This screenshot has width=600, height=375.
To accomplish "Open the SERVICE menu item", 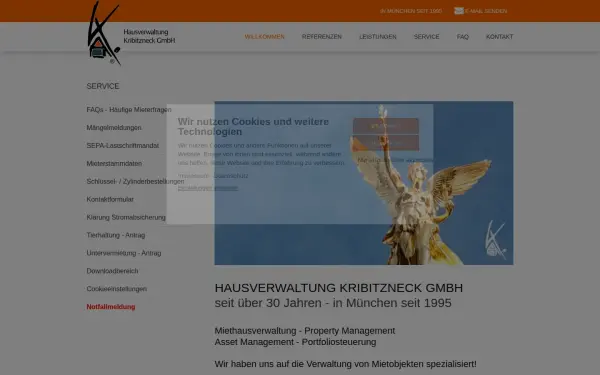I will tap(427, 37).
